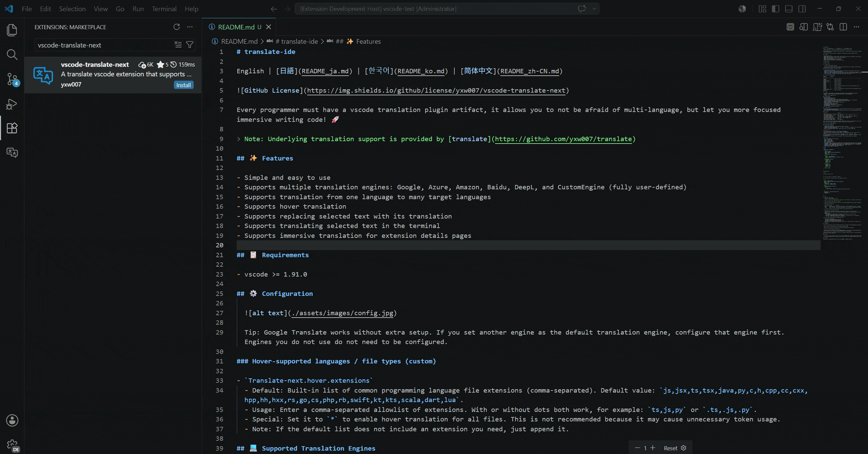Open the File menu
The height and width of the screenshot is (454, 868).
[27, 9]
